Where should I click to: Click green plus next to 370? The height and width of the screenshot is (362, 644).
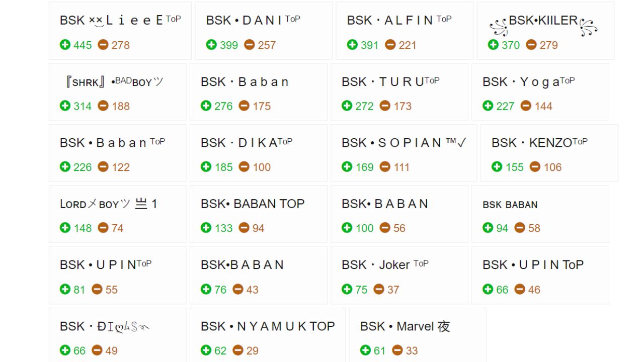tap(493, 45)
